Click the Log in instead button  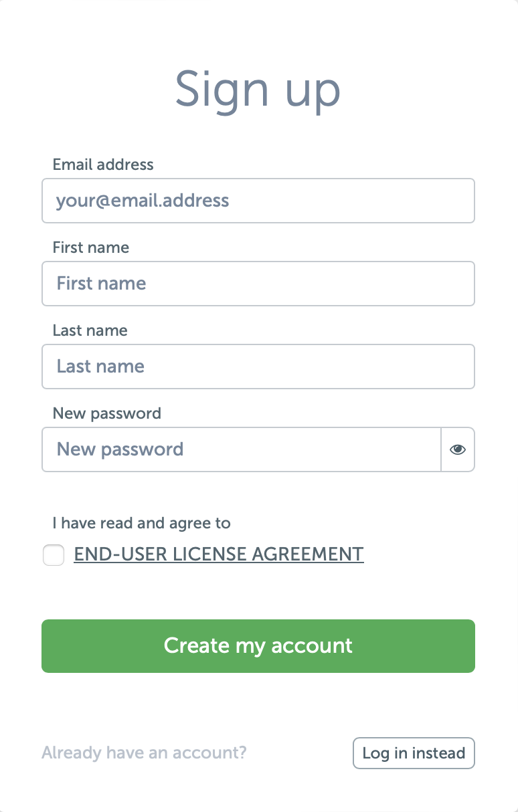coord(414,753)
